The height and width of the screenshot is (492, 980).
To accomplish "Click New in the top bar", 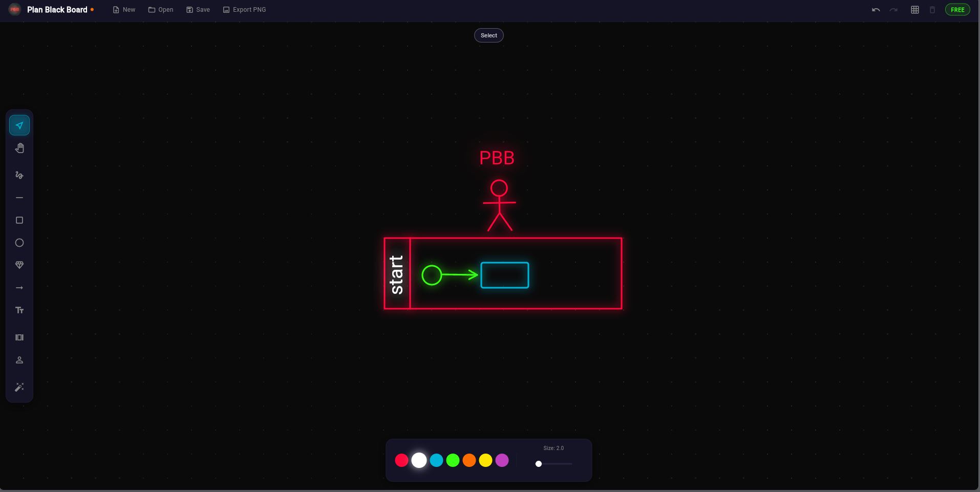I will pos(124,10).
